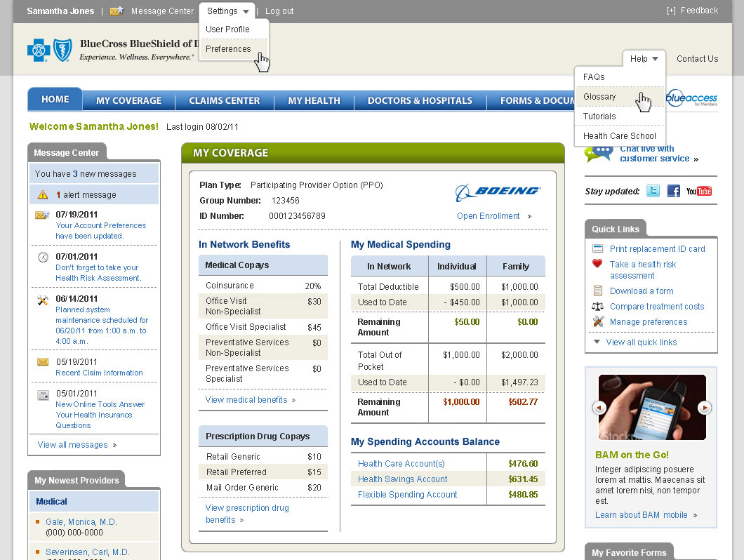Click the warning triangle alert message icon
This screenshot has height=560, width=744.
43,195
